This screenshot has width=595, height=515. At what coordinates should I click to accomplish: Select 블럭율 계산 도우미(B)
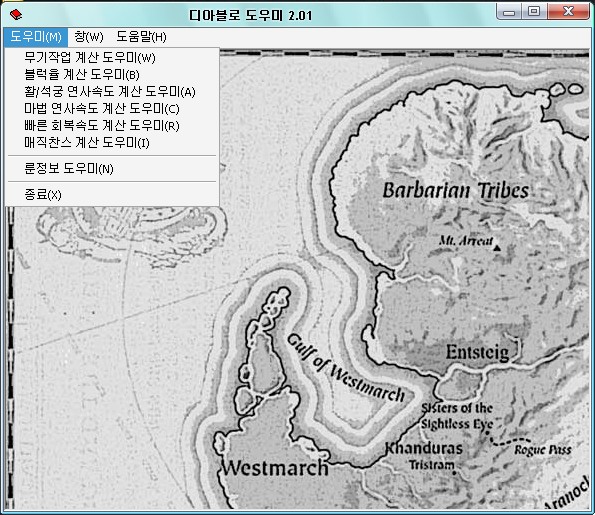pyautogui.click(x=112, y=74)
